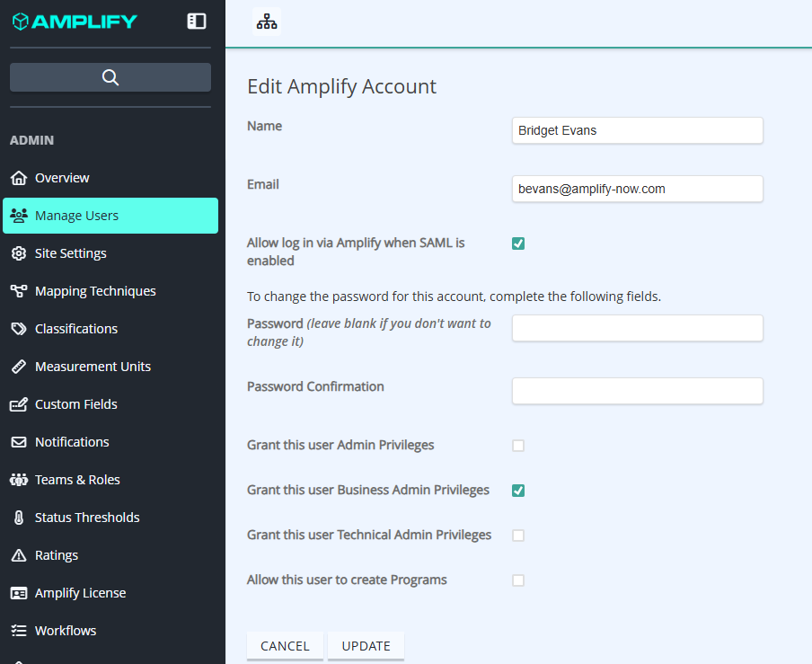Image resolution: width=812 pixels, height=664 pixels.
Task: Click the Workflows checklist icon
Action: (x=19, y=631)
